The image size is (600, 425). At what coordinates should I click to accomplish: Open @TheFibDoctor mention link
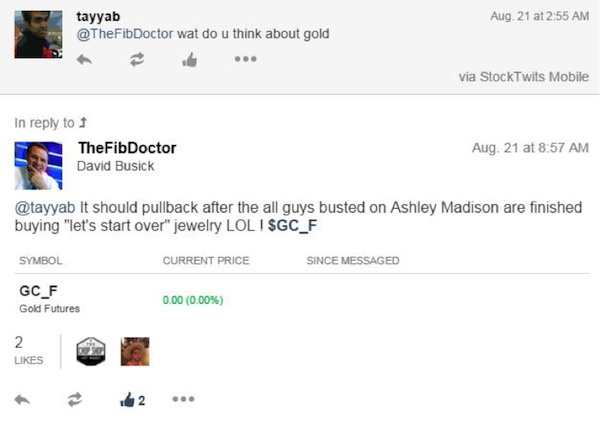point(125,34)
